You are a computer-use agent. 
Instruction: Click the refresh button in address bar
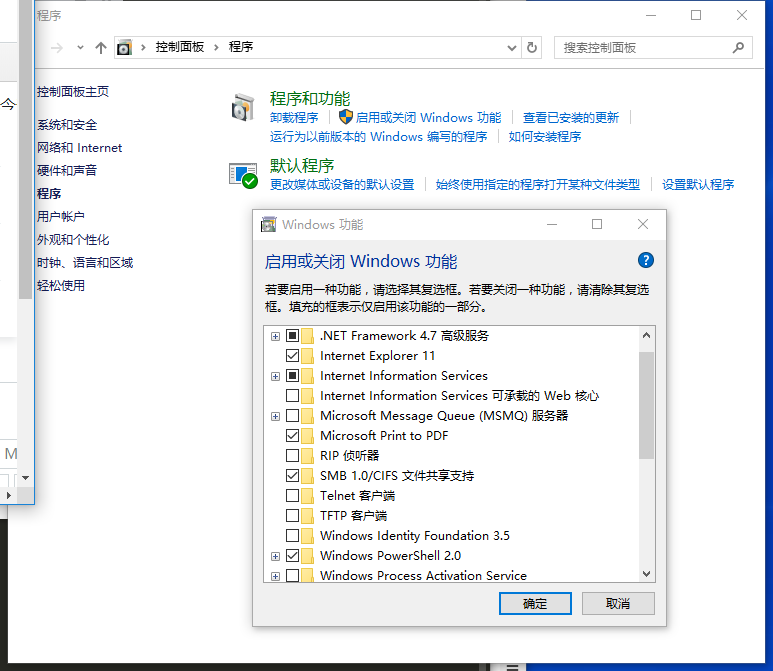(531, 47)
